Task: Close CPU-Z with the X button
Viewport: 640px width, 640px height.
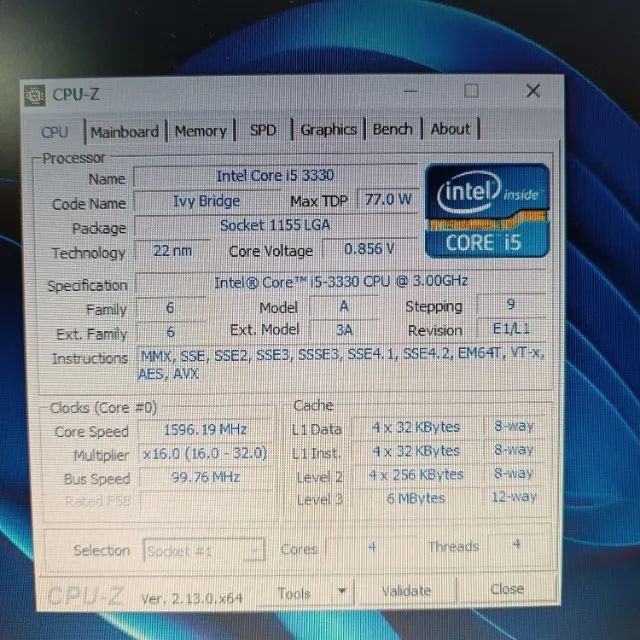Action: (x=533, y=91)
